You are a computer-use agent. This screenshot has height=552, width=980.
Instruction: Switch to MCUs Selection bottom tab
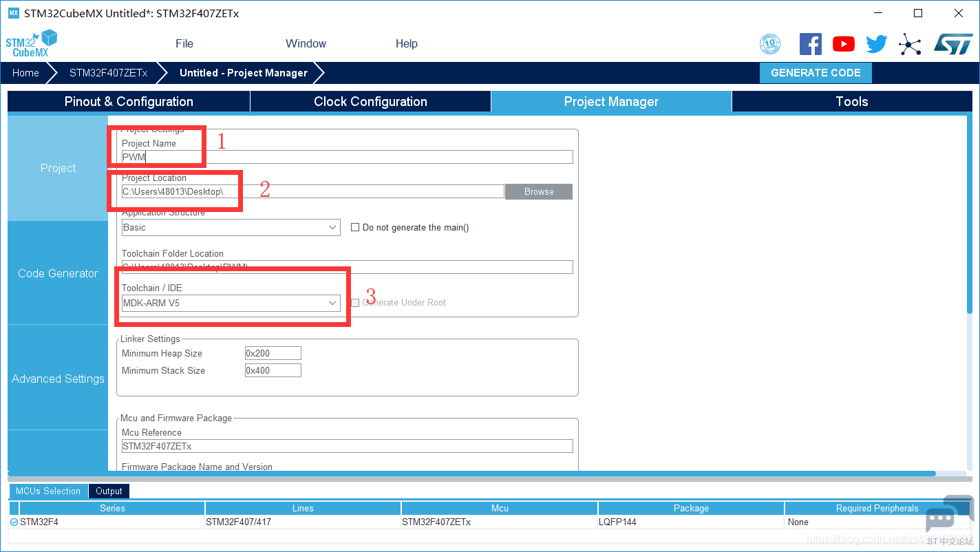point(48,491)
